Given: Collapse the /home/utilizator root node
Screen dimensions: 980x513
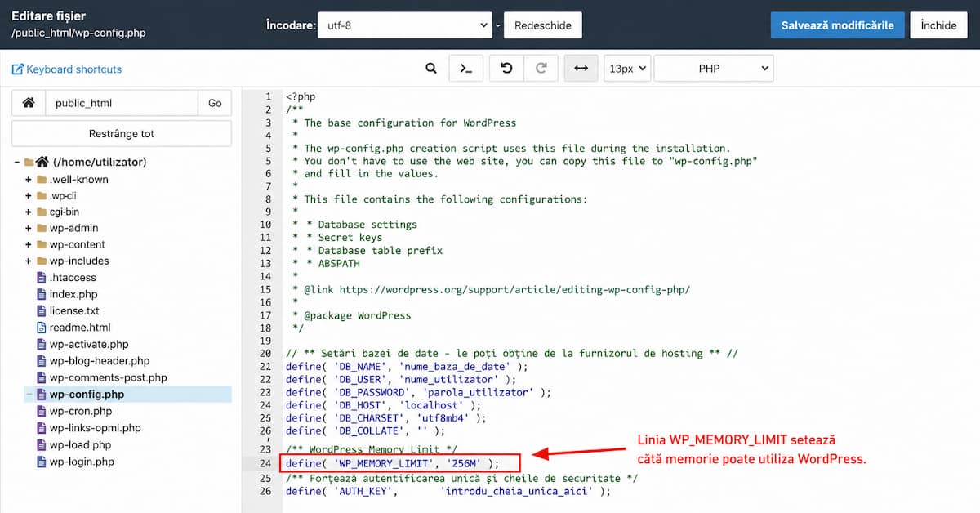Looking at the screenshot, I should (x=17, y=162).
